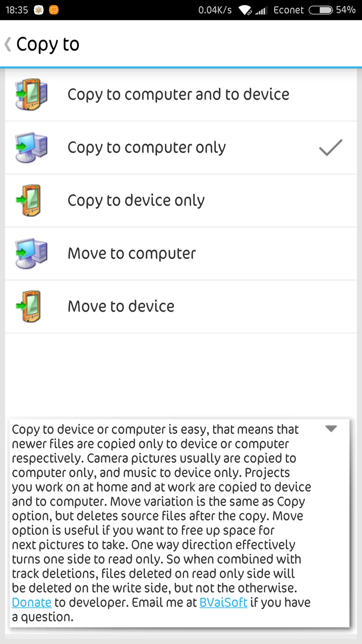362x644 pixels.
Task: Open the Donate link
Action: 32,602
